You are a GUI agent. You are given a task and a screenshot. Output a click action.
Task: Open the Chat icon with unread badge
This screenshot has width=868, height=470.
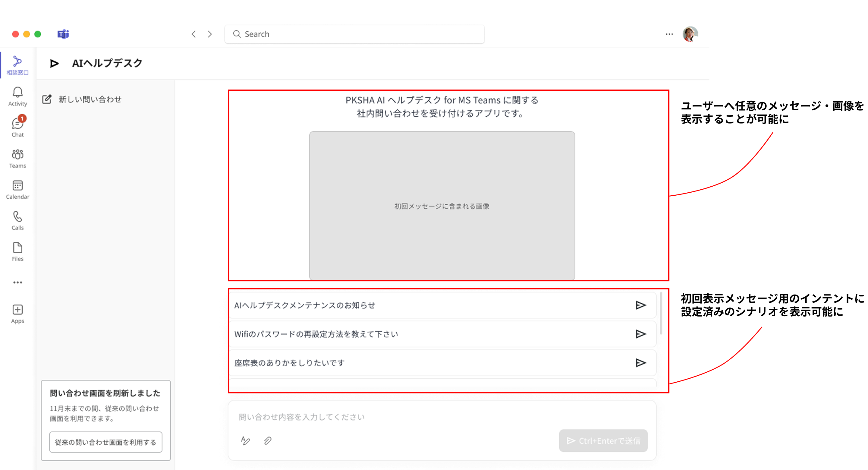pos(17,123)
